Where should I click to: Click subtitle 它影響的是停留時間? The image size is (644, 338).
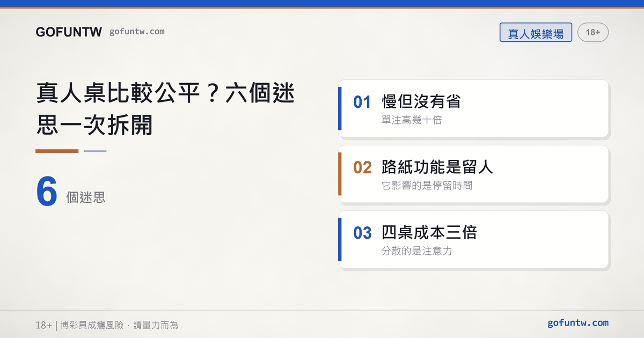coord(427,186)
